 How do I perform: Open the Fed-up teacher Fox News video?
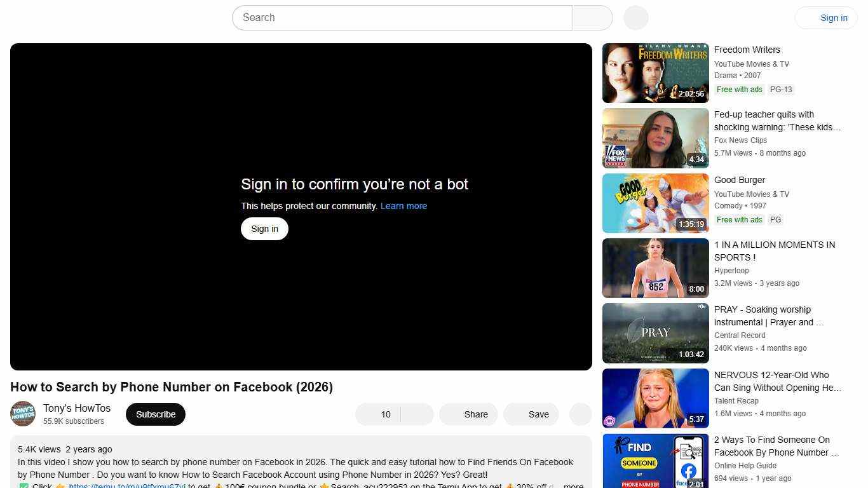pos(655,138)
